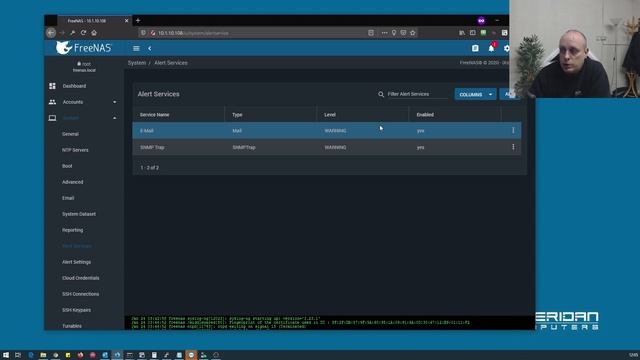Open SSH Connections page
This screenshot has height=360, width=640.
click(x=80, y=294)
